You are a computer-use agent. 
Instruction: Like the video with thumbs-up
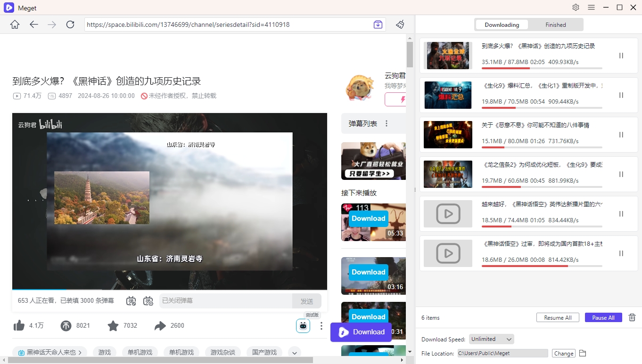pos(19,325)
